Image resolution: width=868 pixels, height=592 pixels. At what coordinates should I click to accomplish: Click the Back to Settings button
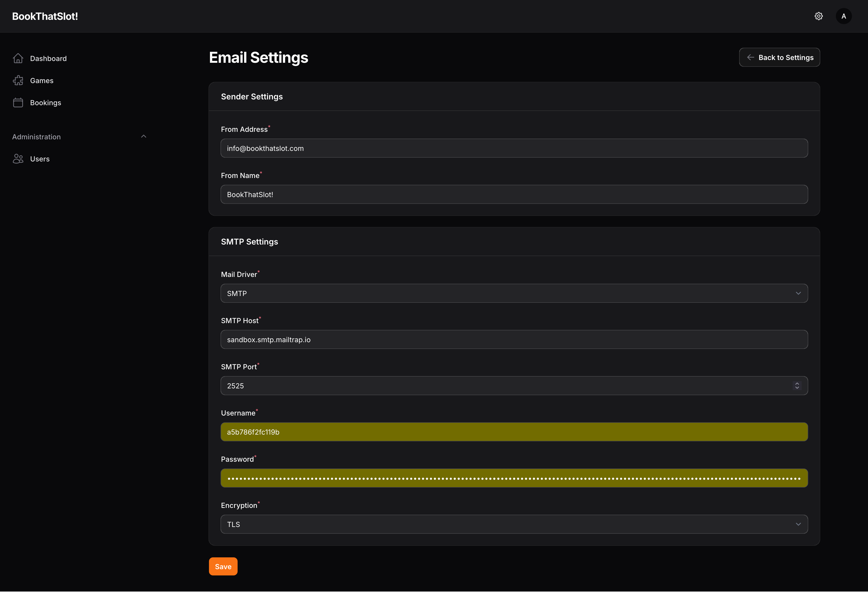(x=780, y=57)
